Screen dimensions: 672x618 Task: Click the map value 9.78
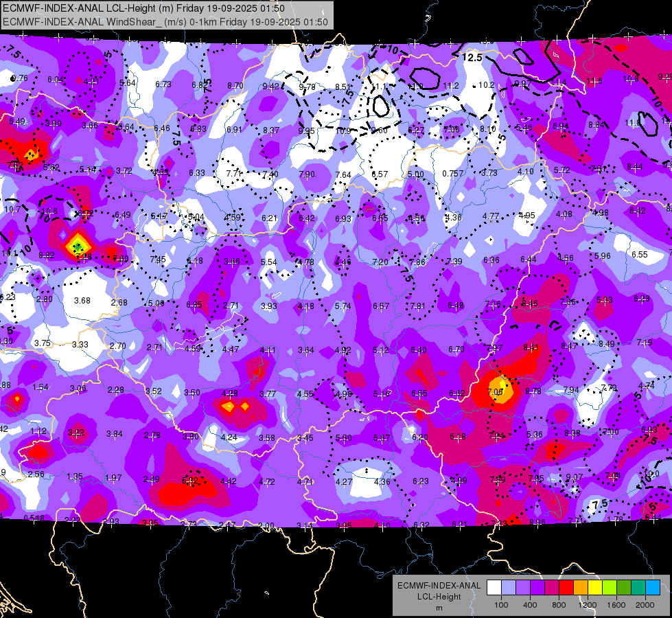(x=307, y=87)
